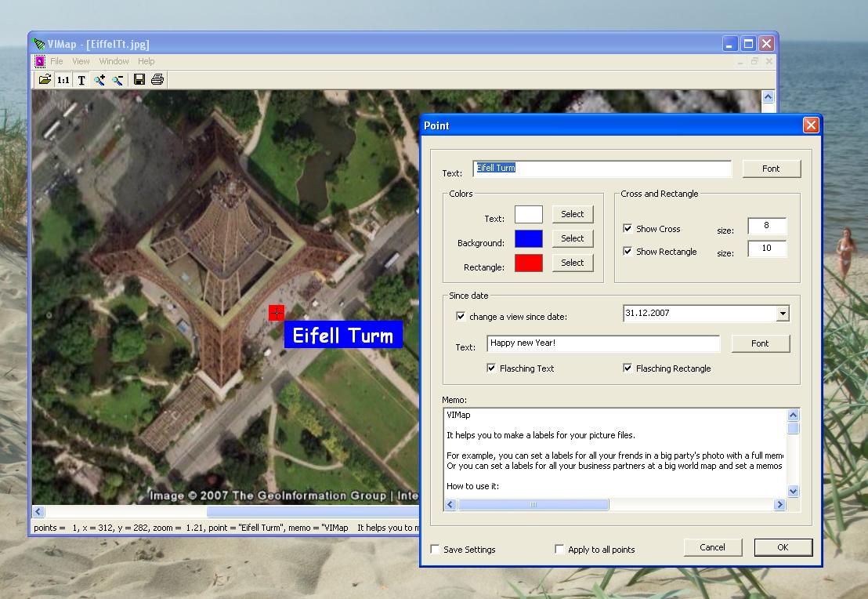868x599 pixels.
Task: Open the View menu
Action: coord(81,60)
